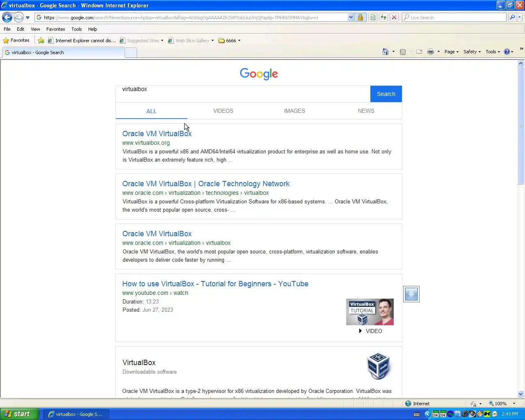
Task: Open the Help menu
Action: (93, 29)
